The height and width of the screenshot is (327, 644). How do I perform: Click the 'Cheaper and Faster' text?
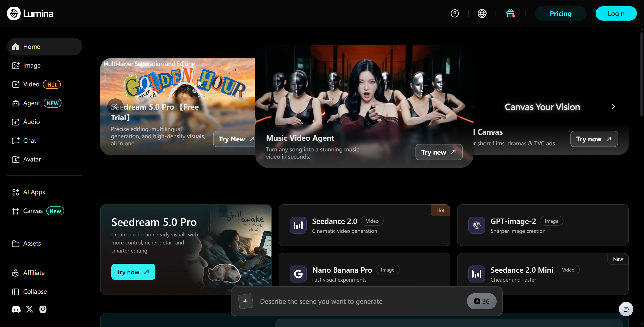coord(513,280)
